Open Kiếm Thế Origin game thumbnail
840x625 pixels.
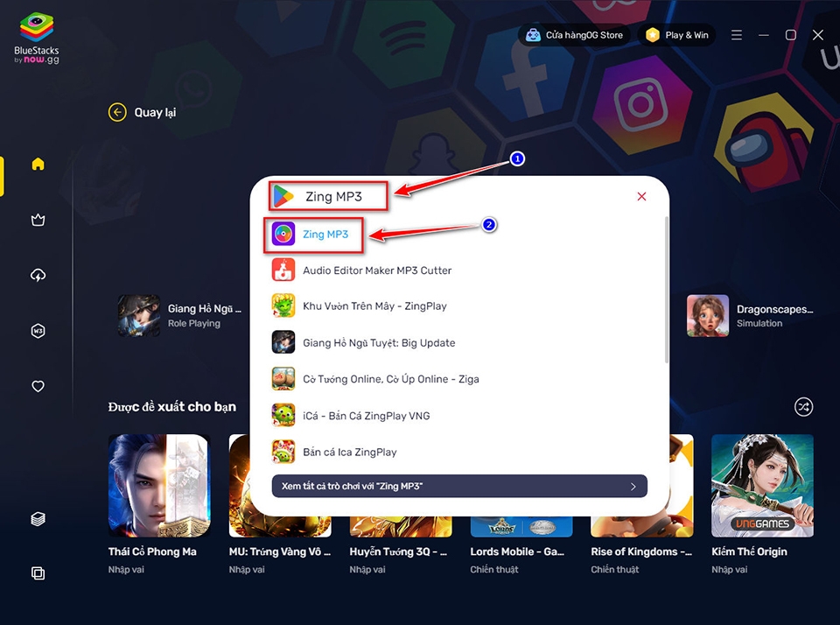(x=762, y=486)
